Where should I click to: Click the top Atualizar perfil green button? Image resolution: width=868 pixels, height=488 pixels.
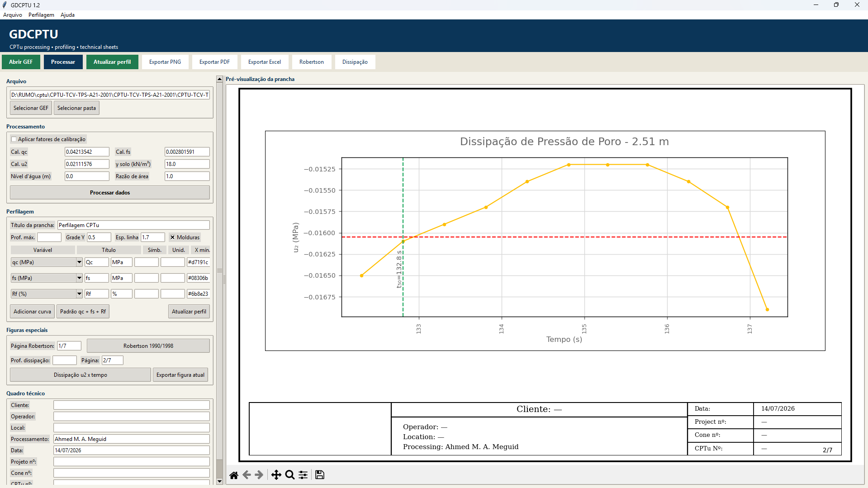[x=112, y=62]
